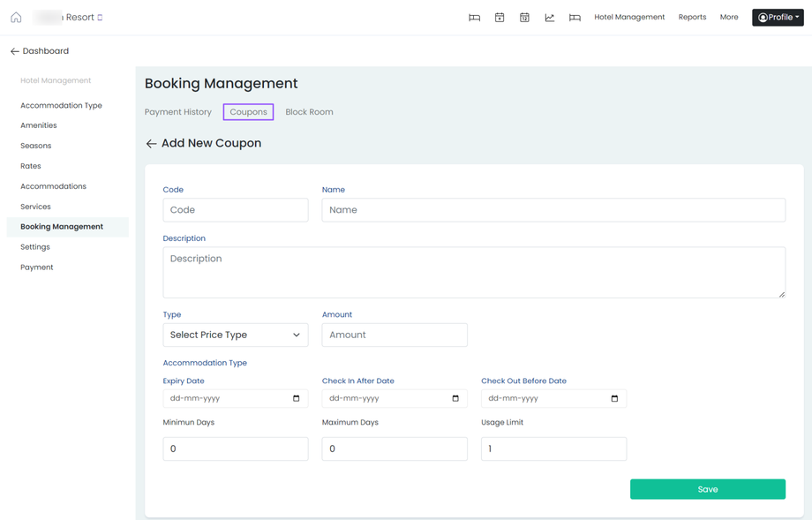Click the home icon in the header
This screenshot has height=520, width=812.
pos(16,18)
